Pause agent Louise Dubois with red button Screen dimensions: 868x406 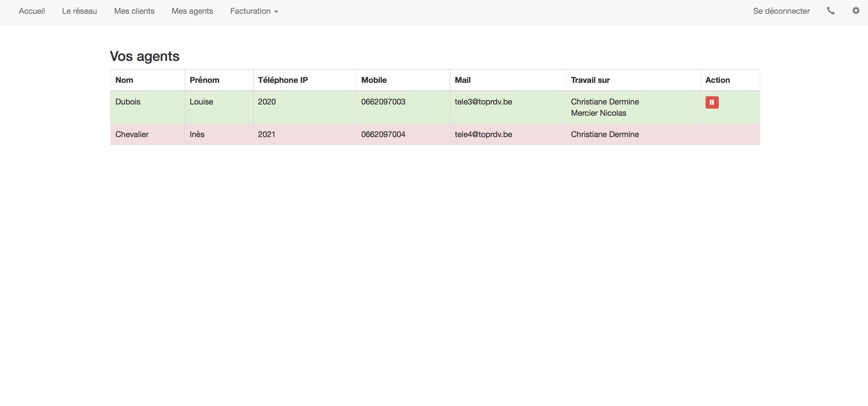[712, 102]
